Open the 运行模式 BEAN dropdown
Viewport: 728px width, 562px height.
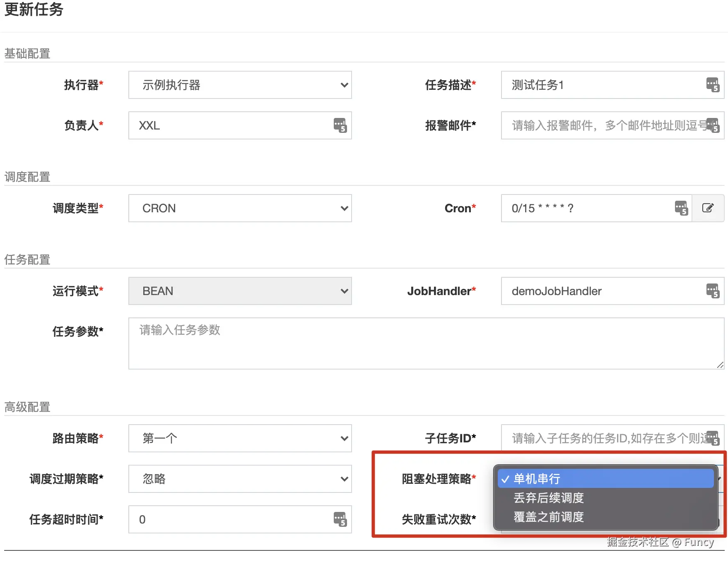tap(240, 291)
